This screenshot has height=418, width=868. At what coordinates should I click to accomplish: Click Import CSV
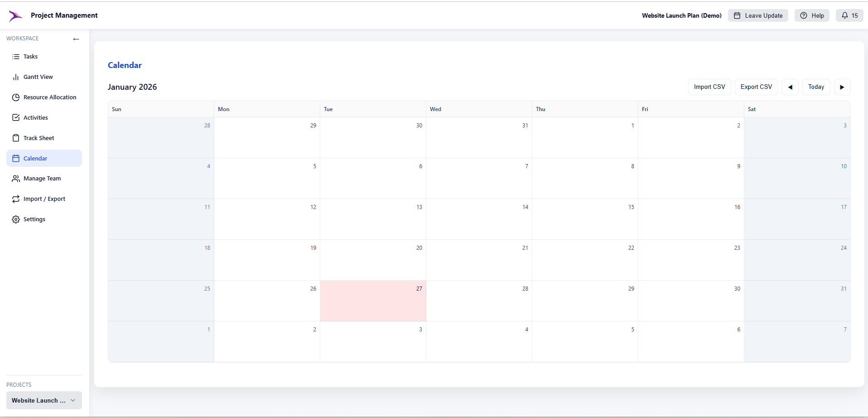[x=709, y=87]
